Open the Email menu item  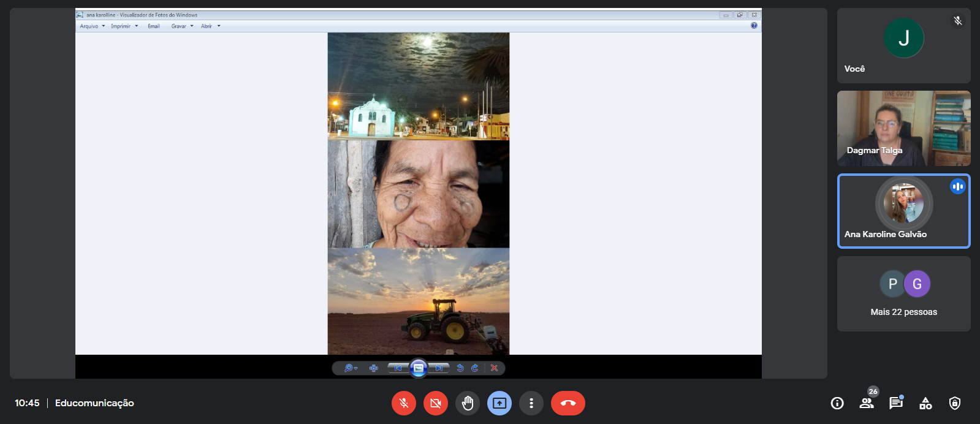coord(154,26)
